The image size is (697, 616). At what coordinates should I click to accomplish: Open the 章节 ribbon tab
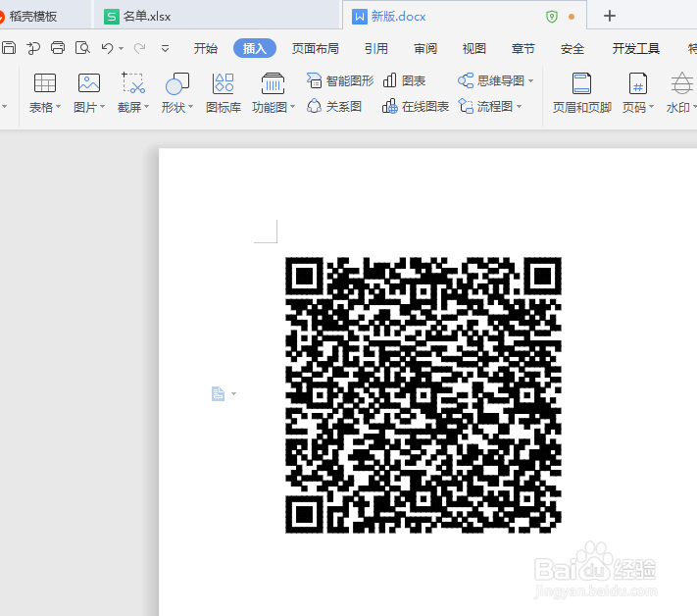tap(523, 48)
